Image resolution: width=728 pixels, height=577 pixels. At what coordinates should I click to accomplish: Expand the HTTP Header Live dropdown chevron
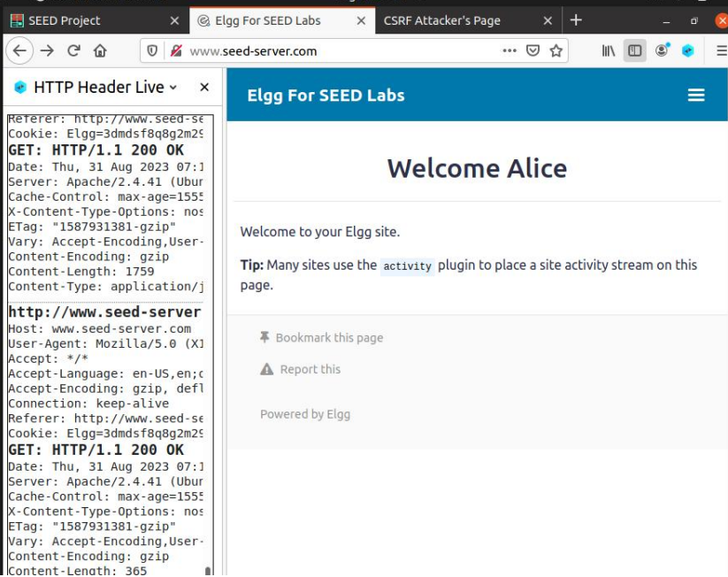[x=172, y=87]
